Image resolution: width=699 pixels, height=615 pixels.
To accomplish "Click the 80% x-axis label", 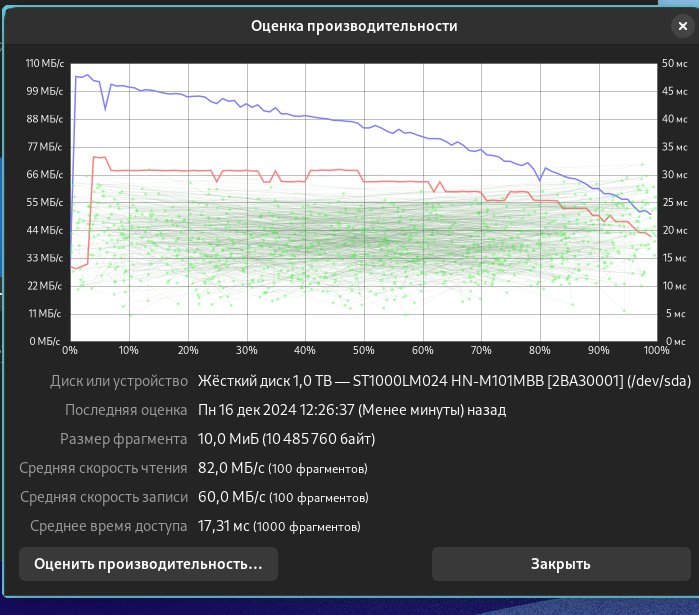I will point(540,350).
